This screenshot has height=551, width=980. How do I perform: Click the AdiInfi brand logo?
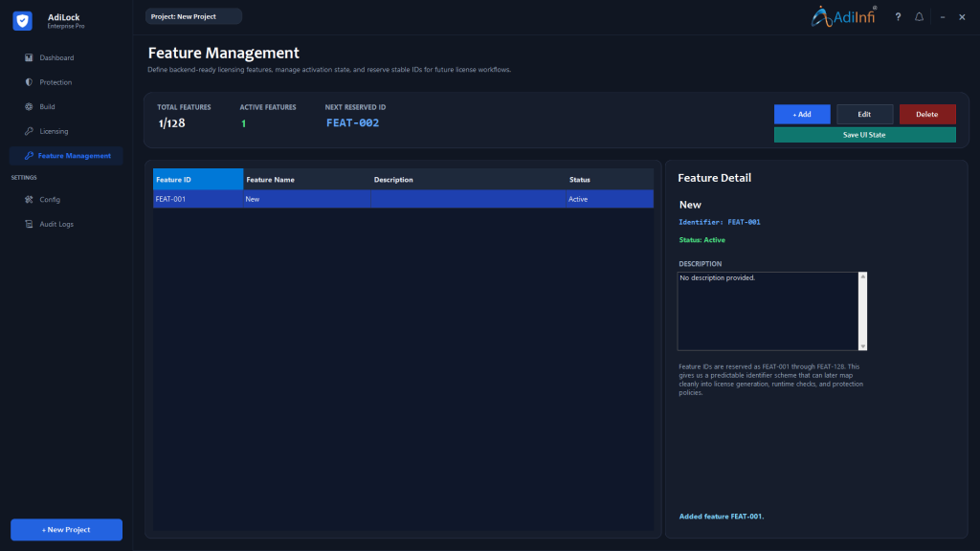coord(843,16)
